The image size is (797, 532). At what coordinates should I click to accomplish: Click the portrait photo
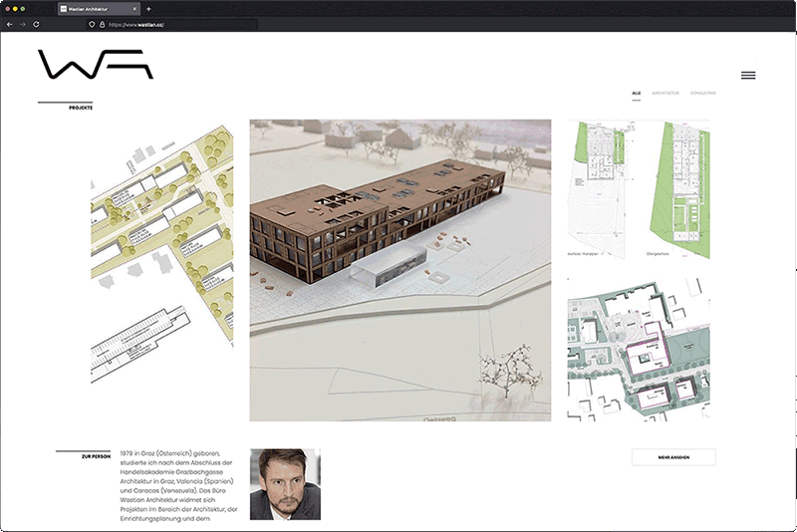point(285,484)
